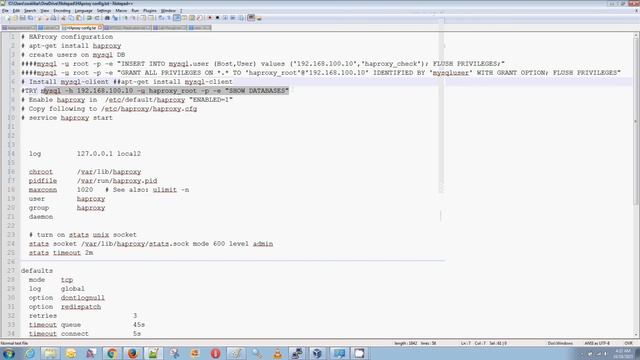The width and height of the screenshot is (640, 360).
Task: Toggle OVR insert mode in status bar
Action: (x=628, y=343)
